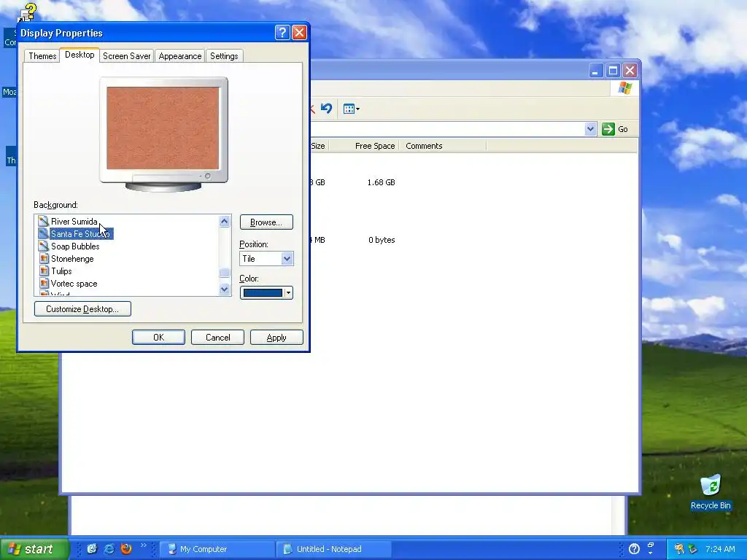Click the 7:24 AM taskbar clock
Image resolution: width=747 pixels, height=560 pixels.
(720, 549)
